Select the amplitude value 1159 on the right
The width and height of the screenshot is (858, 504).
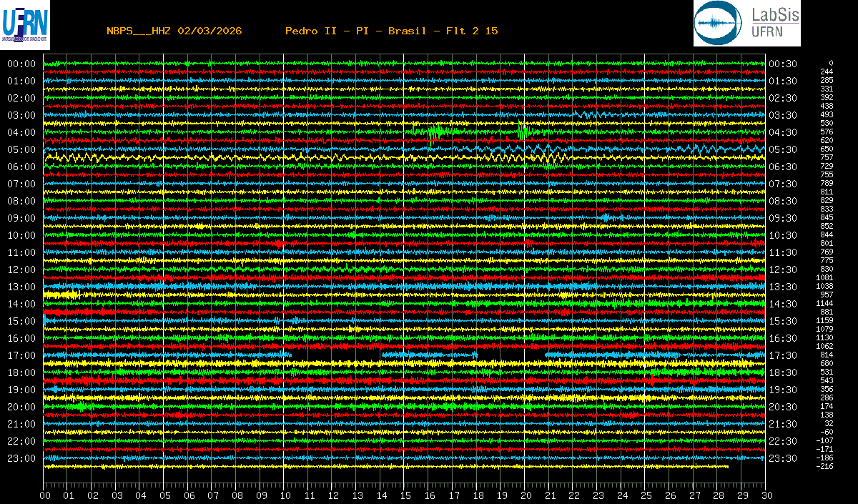tap(826, 320)
